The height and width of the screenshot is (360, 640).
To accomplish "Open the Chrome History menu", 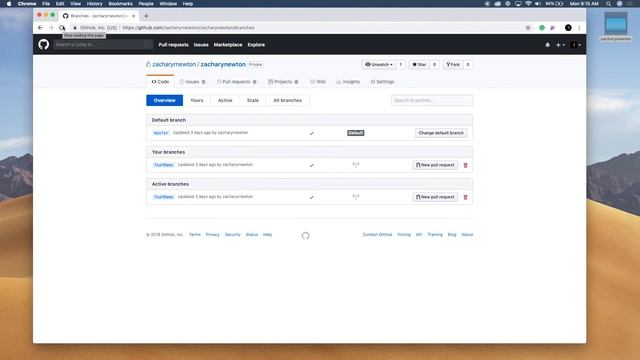I will coord(94,4).
